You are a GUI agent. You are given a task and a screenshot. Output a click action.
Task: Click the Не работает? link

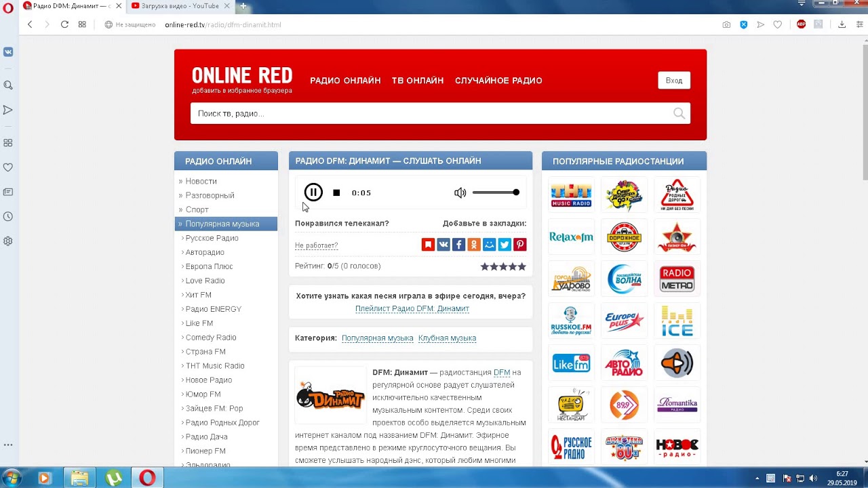click(x=316, y=245)
